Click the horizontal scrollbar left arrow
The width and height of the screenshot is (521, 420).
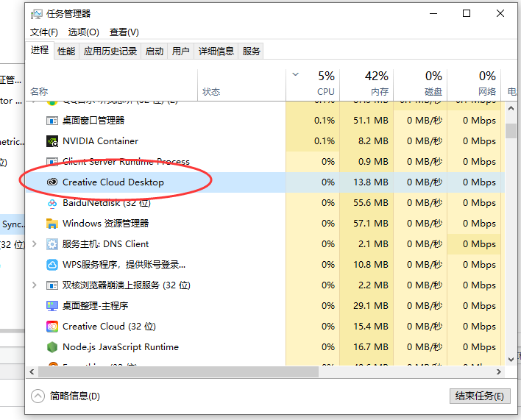32,372
